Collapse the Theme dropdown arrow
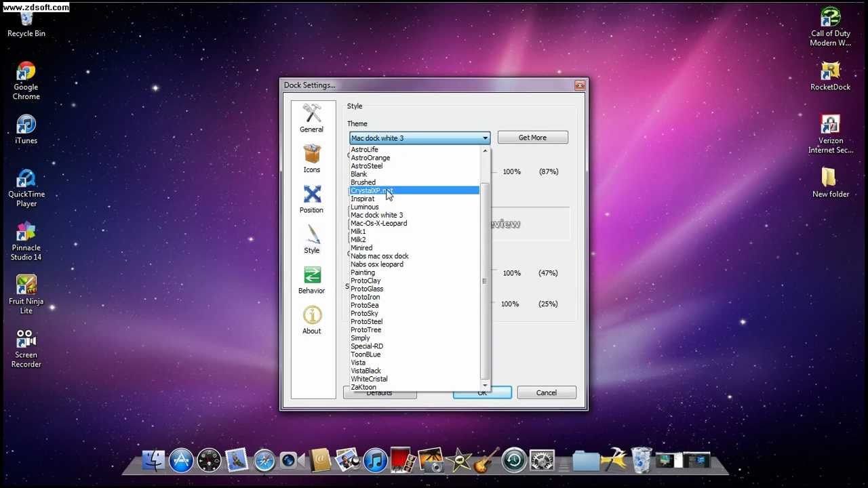 (485, 138)
